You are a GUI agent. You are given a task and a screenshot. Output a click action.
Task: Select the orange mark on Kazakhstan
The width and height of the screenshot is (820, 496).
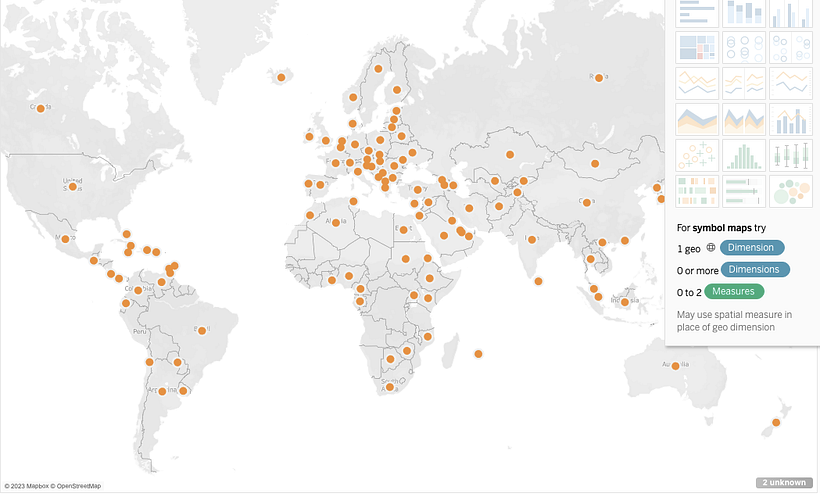[510, 154]
